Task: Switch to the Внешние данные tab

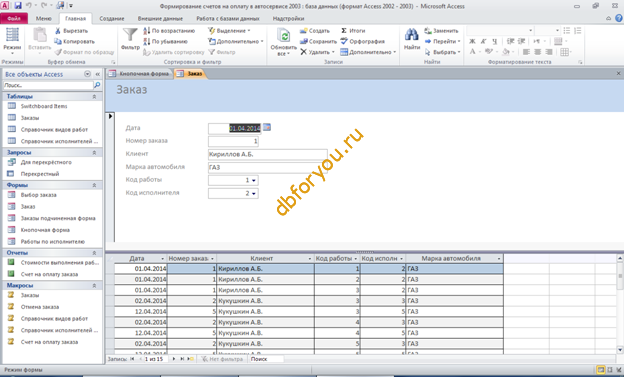Action: click(160, 18)
